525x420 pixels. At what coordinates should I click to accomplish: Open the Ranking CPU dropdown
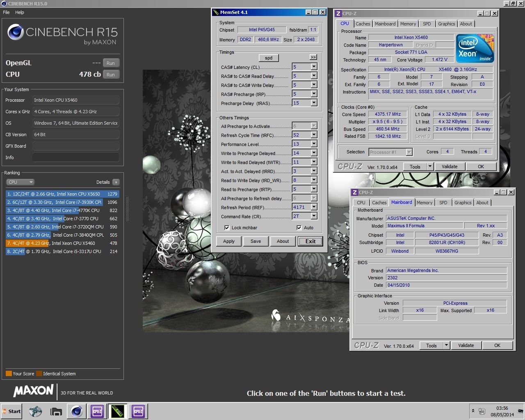point(20,182)
